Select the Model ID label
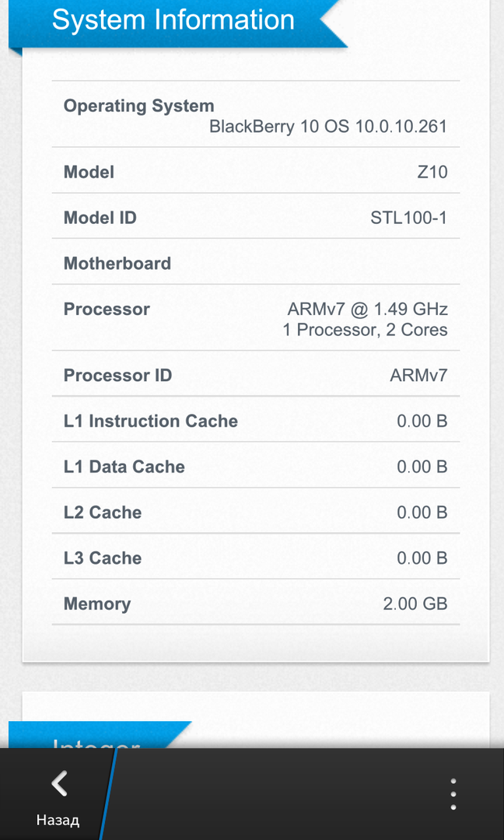Image resolution: width=504 pixels, height=840 pixels. click(x=100, y=218)
